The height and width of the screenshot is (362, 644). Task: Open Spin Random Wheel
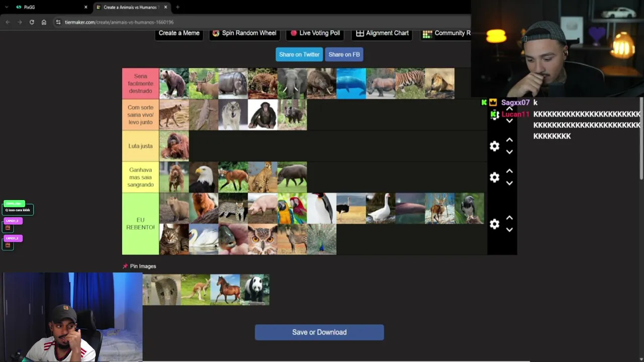245,33
